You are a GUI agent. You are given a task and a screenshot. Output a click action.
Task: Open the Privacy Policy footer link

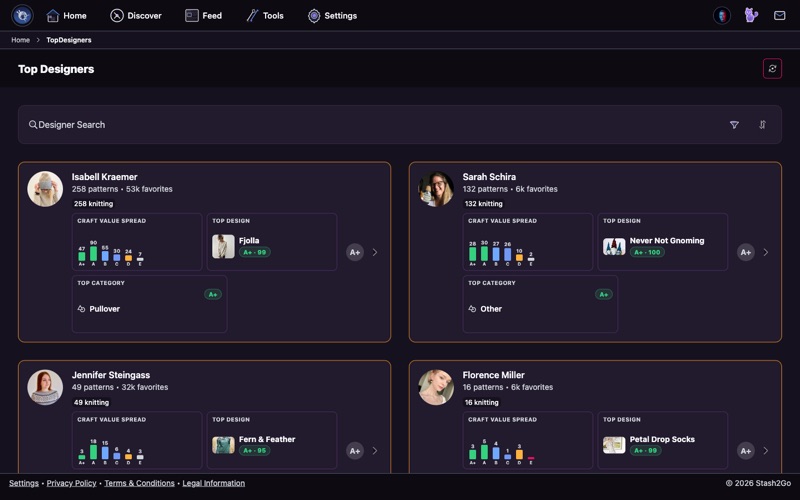tap(71, 483)
